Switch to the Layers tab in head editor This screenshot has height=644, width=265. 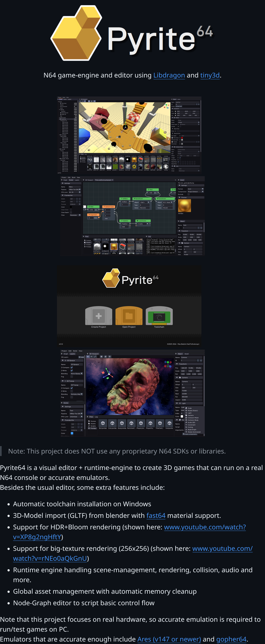click(72, 354)
